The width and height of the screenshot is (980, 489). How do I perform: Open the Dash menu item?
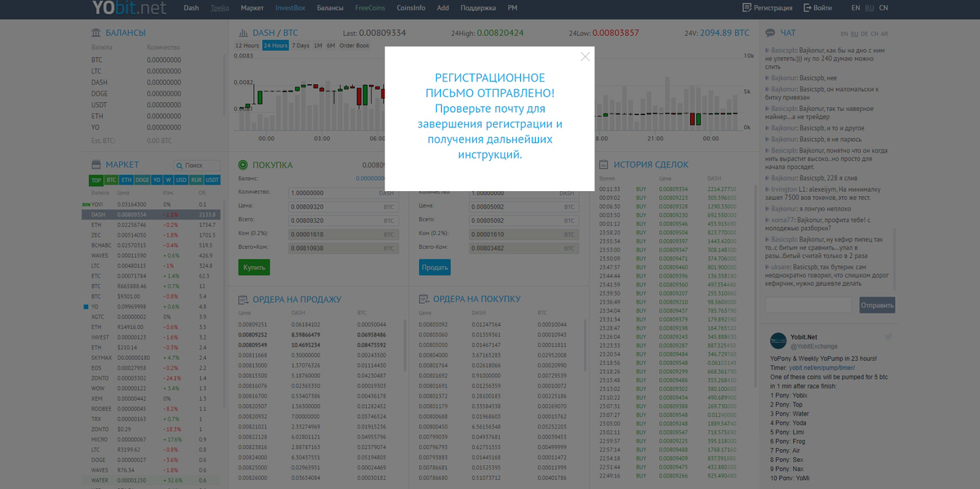tap(191, 8)
